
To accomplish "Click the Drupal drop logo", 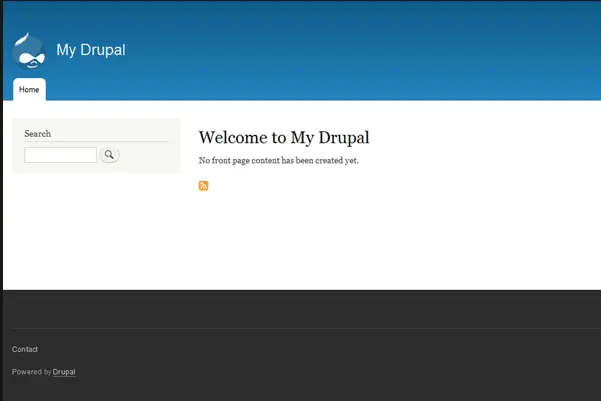I will coord(29,51).
